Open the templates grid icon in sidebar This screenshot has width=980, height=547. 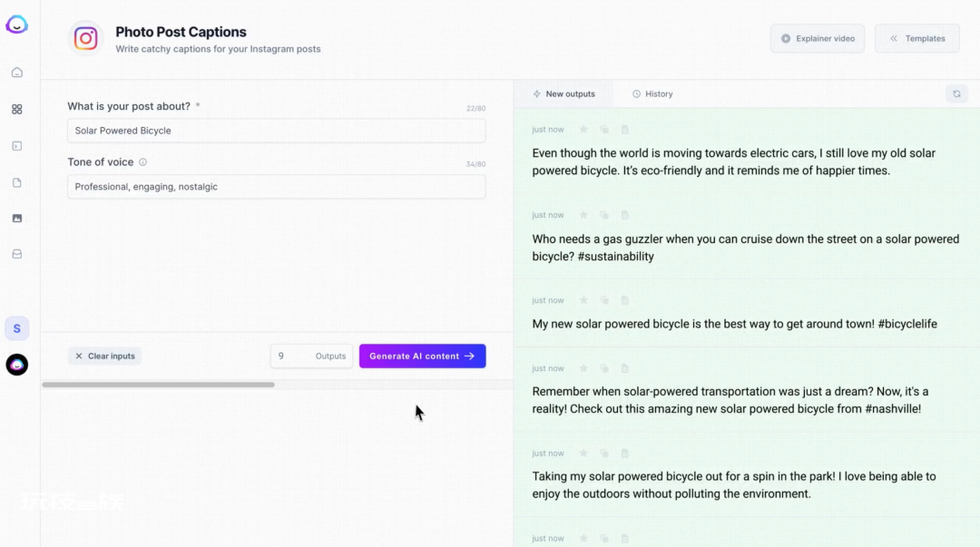pyautogui.click(x=17, y=110)
